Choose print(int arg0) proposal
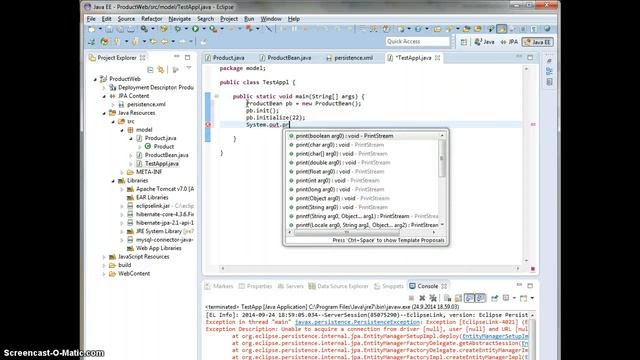 pyautogui.click(x=363, y=180)
